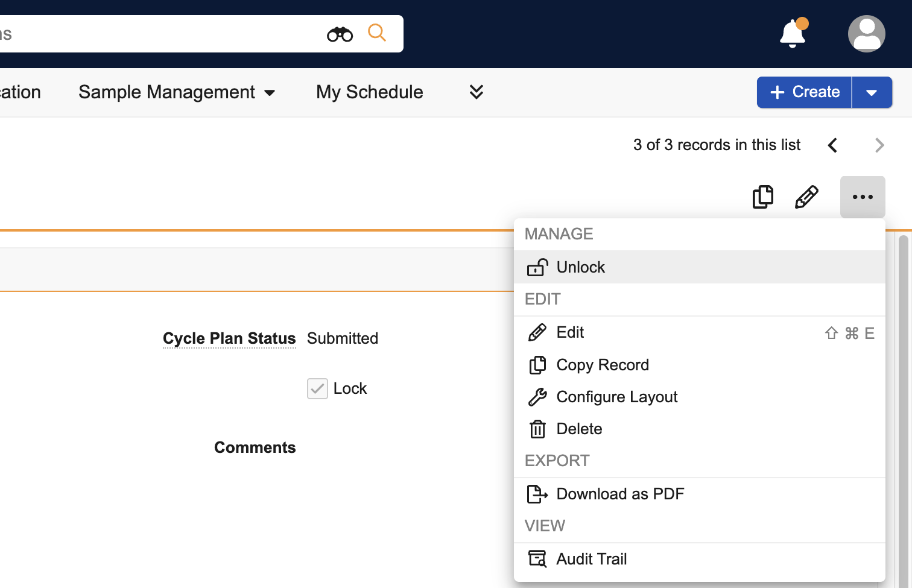Select Configure Layout menu option
Screen dimensions: 912x588
(x=616, y=397)
